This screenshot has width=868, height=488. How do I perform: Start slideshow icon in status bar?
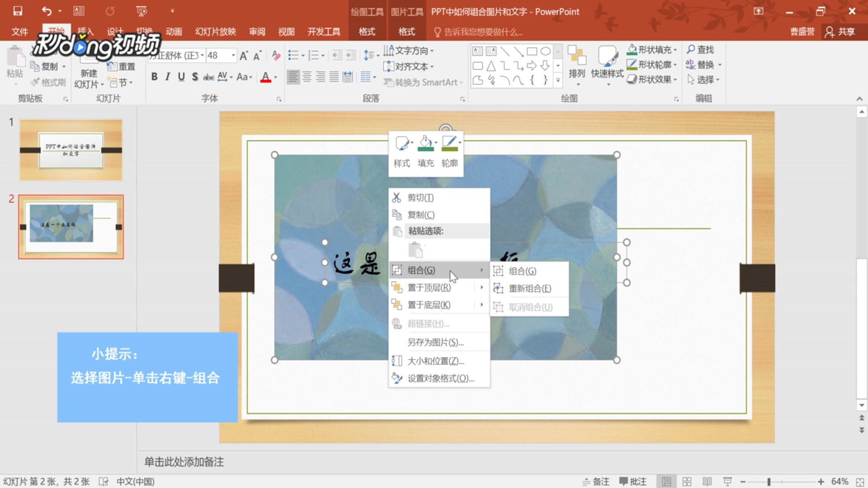pyautogui.click(x=727, y=482)
